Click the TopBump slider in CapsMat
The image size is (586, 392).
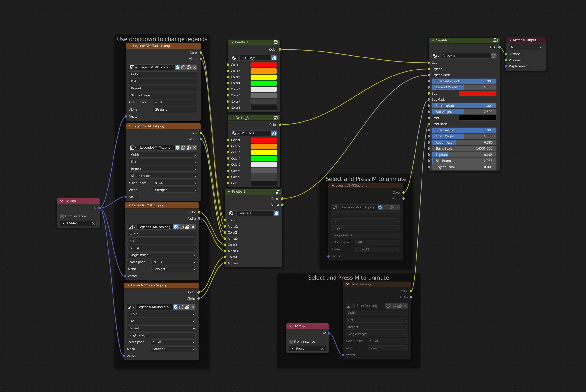(464, 155)
